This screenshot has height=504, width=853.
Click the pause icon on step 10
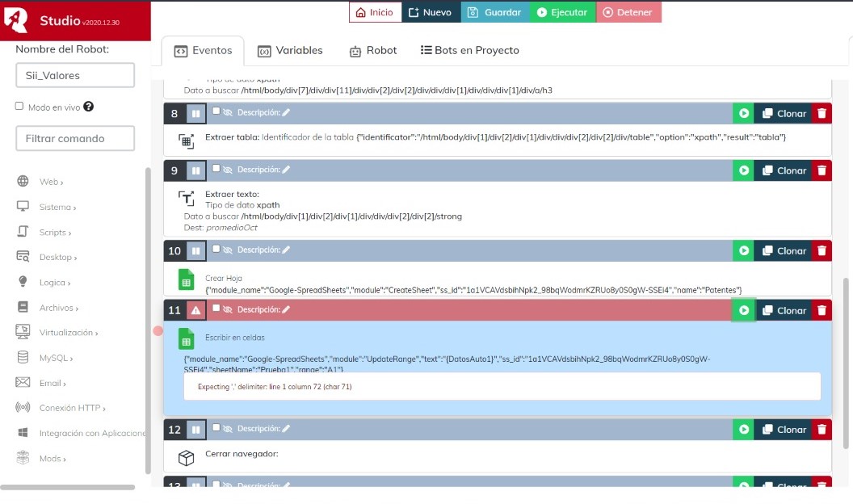click(x=196, y=251)
